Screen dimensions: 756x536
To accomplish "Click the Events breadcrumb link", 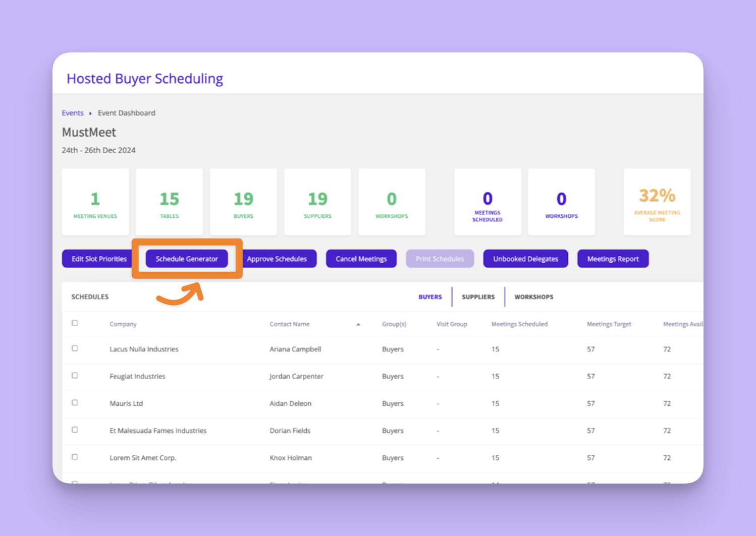I will click(x=73, y=113).
